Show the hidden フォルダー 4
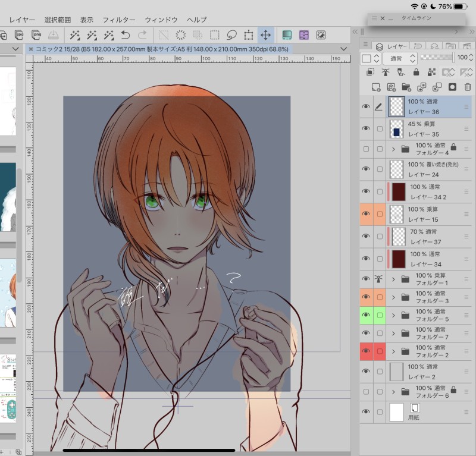Viewport: 476px width, 456px height. [366, 149]
